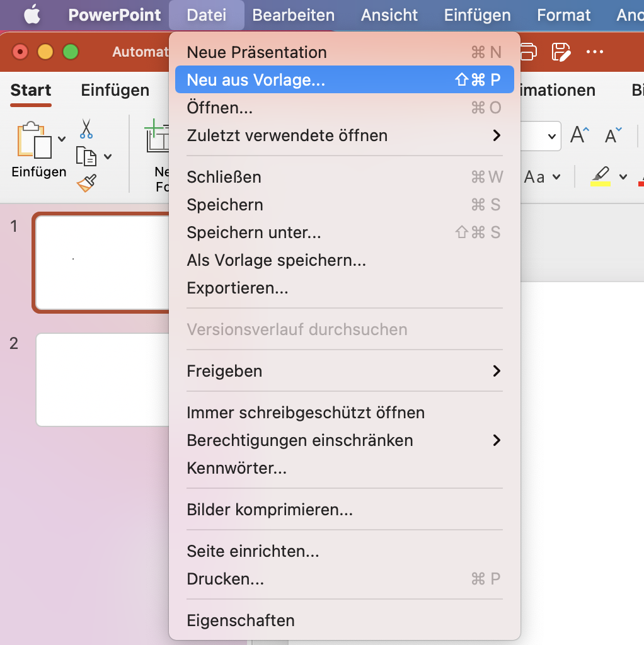
Task: Expand Berechtigungen einschränken submenu
Action: tap(345, 440)
